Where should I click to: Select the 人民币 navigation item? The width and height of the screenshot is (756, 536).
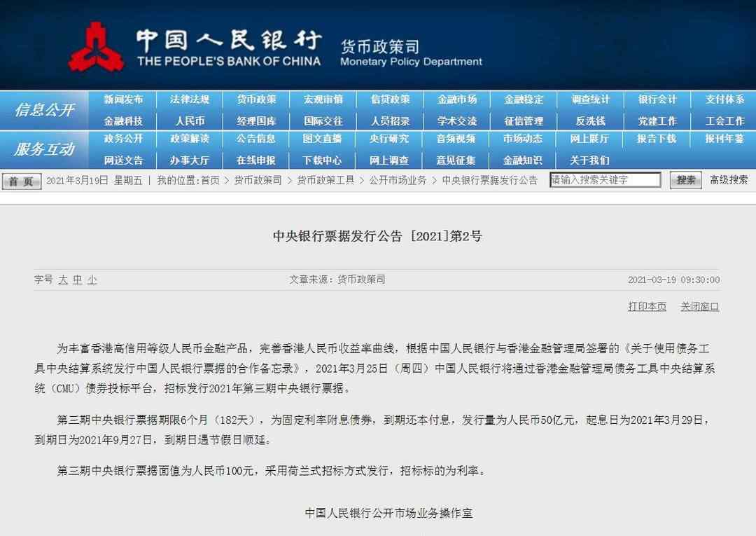click(x=190, y=121)
